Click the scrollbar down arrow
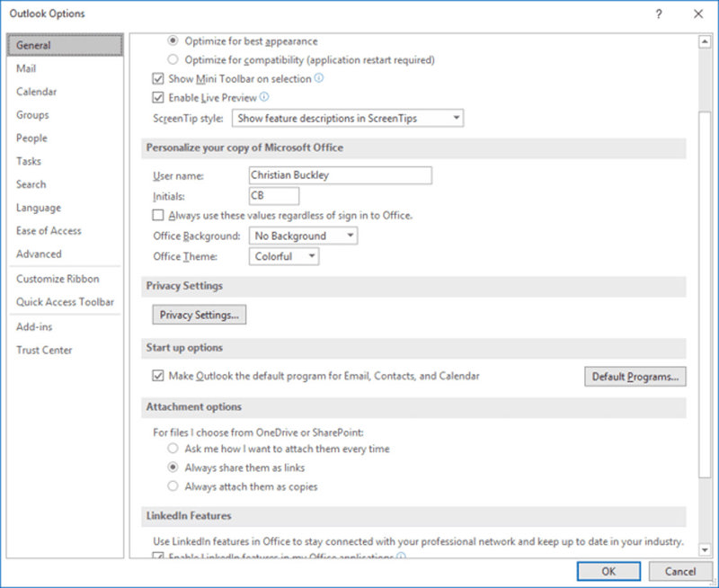Image resolution: width=719 pixels, height=588 pixels. [705, 550]
